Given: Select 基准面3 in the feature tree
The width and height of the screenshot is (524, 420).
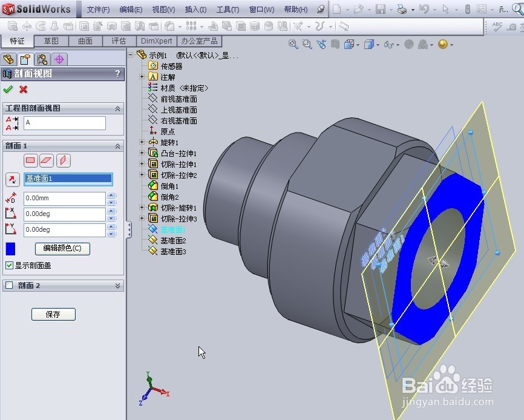Looking at the screenshot, I should tap(173, 251).
